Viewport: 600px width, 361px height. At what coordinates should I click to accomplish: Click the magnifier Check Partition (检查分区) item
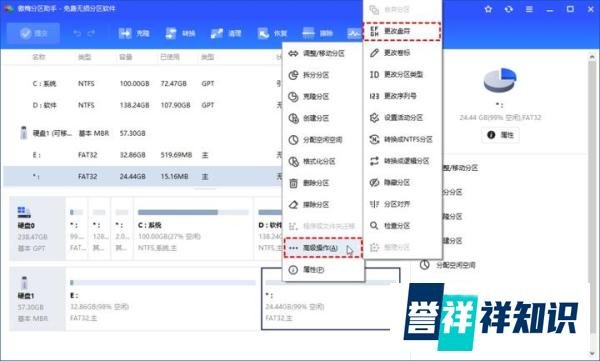pyautogui.click(x=402, y=226)
